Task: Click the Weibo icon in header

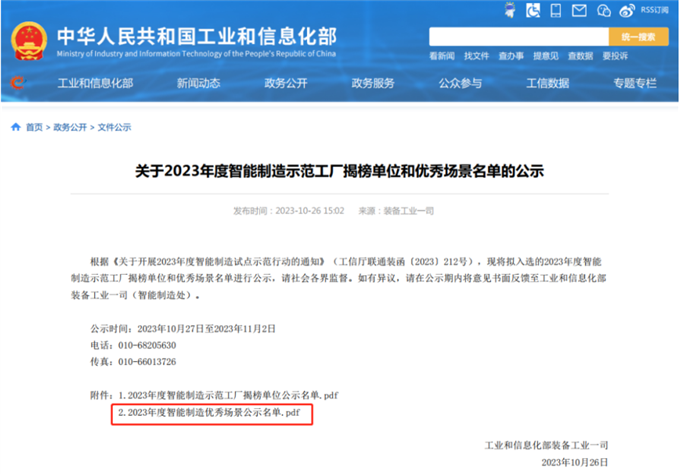Action: pos(627,10)
